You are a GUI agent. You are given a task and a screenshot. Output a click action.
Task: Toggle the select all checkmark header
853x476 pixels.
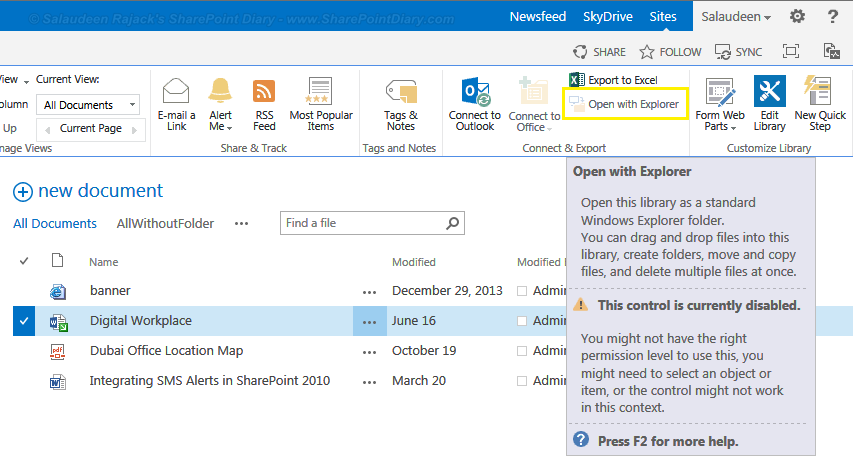[x=24, y=261]
